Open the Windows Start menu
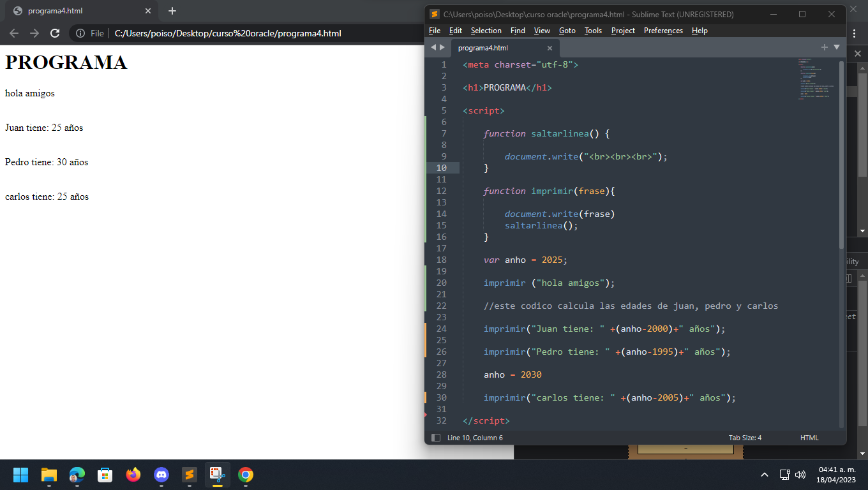 [x=21, y=475]
